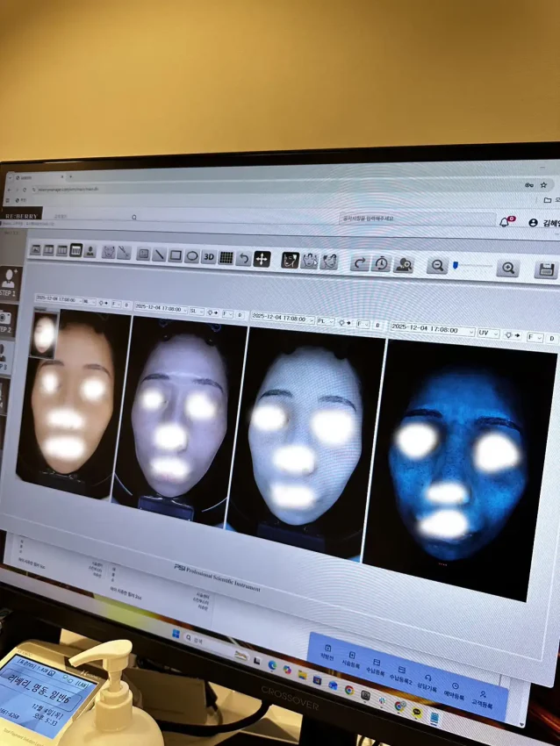Toggle the grid overlay icon
This screenshot has width=560, height=746.
[226, 257]
